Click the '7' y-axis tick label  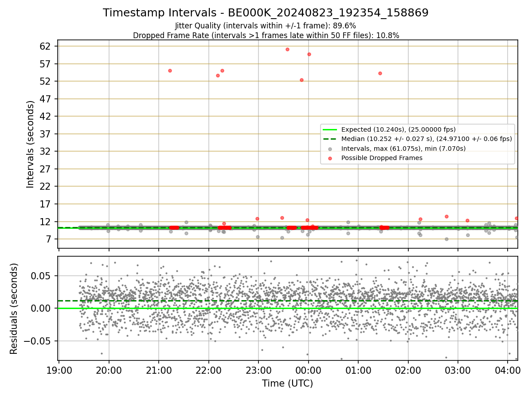48,239
